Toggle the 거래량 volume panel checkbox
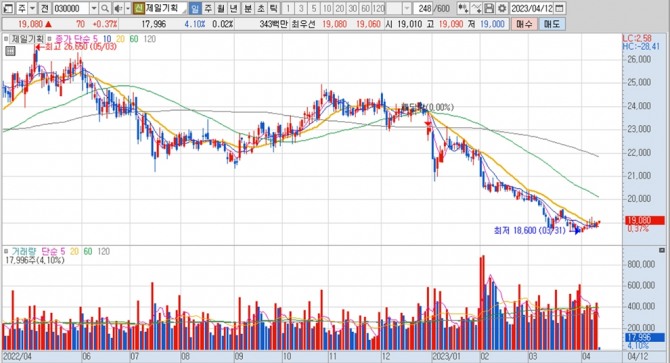 6,252
